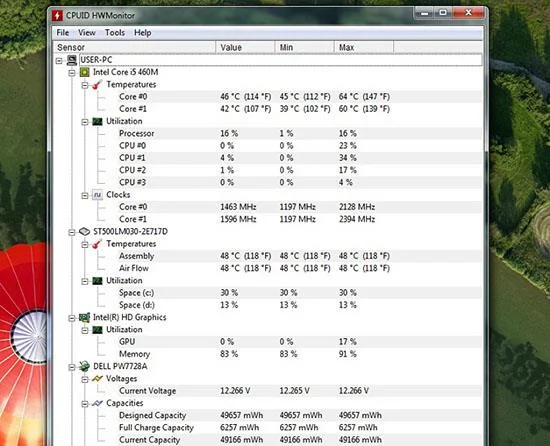Click the DELL PW7728A battery icon
Screen dimensions: 550x446
click(x=84, y=366)
